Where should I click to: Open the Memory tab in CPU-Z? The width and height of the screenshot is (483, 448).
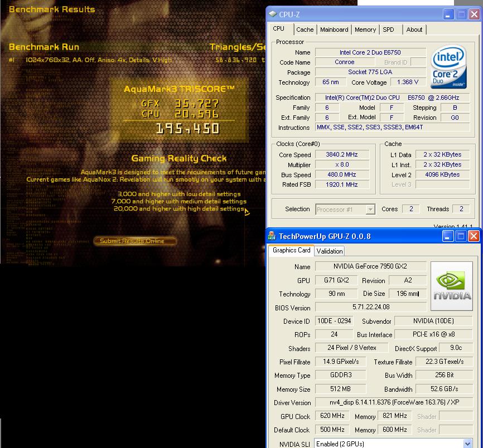[365, 30]
